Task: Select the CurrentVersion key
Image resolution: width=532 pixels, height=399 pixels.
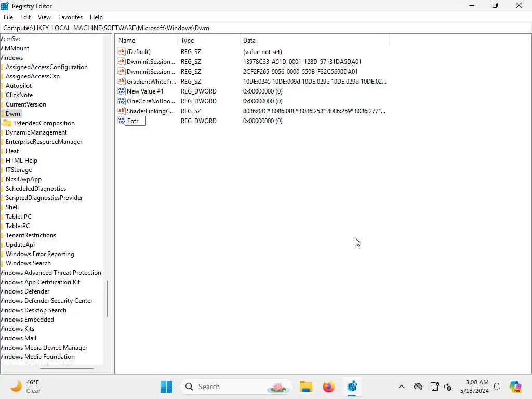Action: tap(26, 104)
